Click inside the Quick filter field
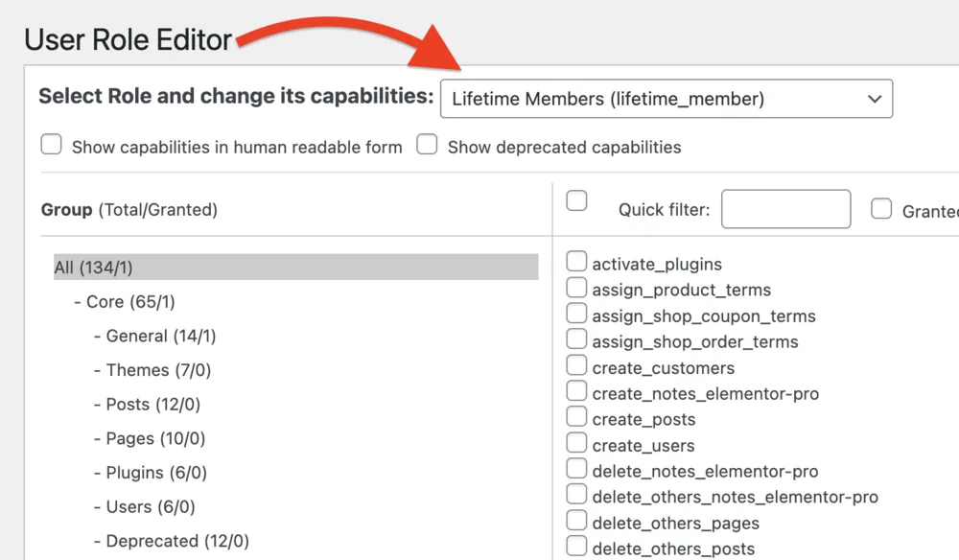Screen dimensions: 959x560 pyautogui.click(x=785, y=209)
